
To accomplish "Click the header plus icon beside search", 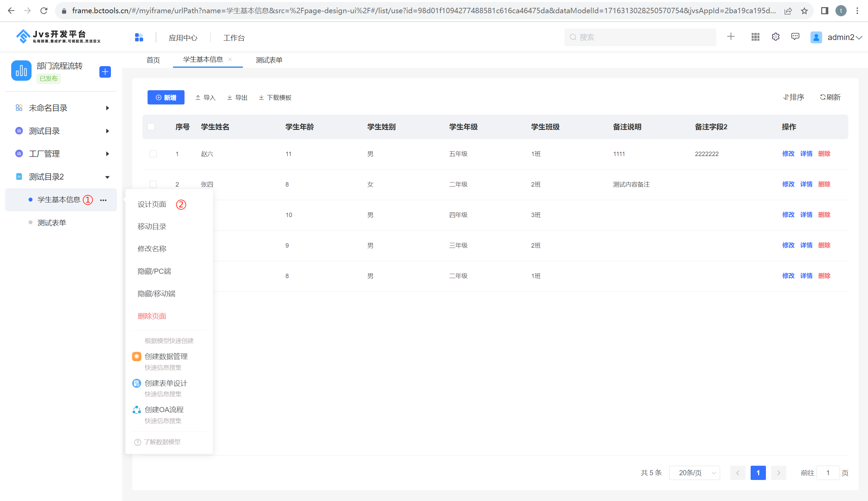I will pyautogui.click(x=731, y=37).
